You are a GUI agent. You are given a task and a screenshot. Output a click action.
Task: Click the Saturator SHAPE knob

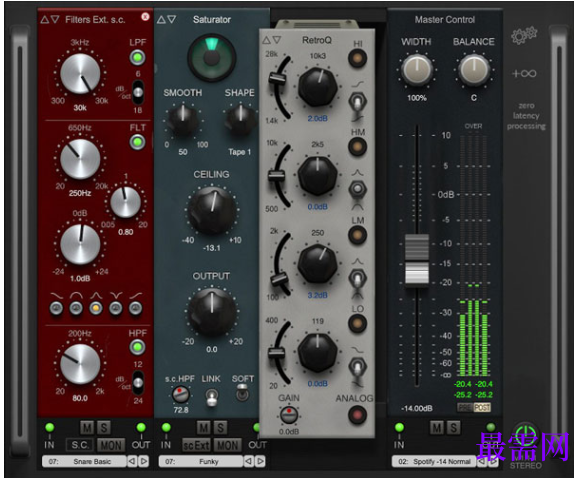point(240,120)
